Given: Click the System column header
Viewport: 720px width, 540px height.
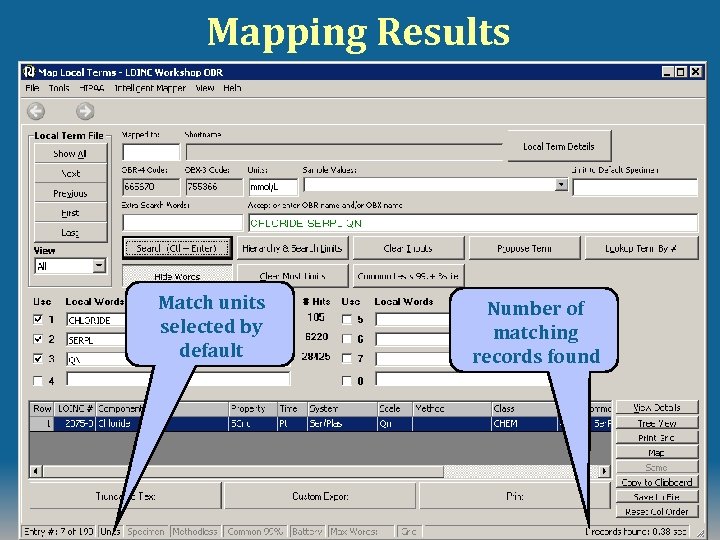Looking at the screenshot, I should point(342,409).
